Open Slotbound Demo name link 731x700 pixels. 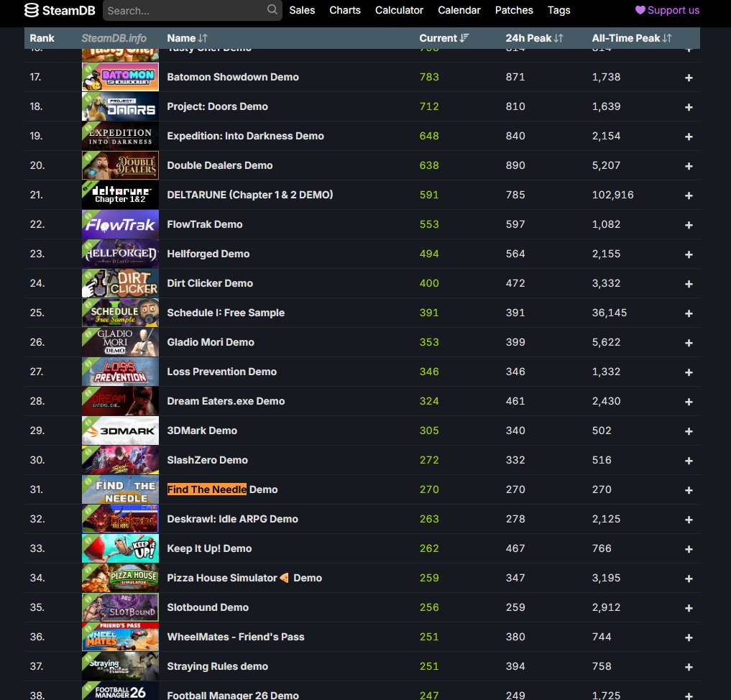pos(208,607)
